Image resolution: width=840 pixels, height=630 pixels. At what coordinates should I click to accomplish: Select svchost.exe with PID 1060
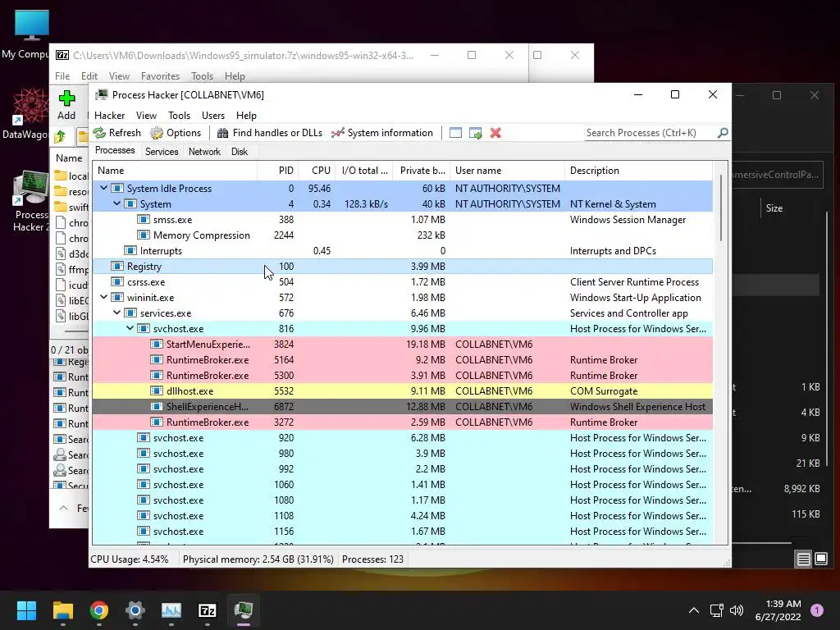(402, 484)
